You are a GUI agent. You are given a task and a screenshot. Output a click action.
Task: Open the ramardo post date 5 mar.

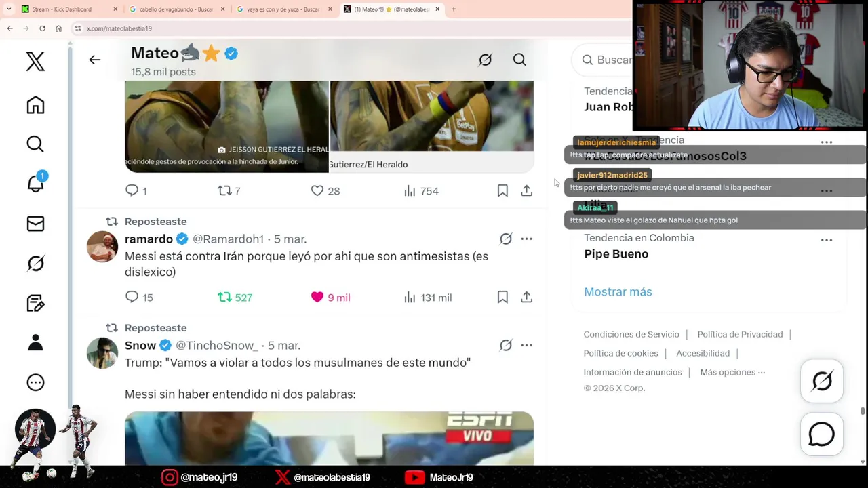click(x=290, y=239)
